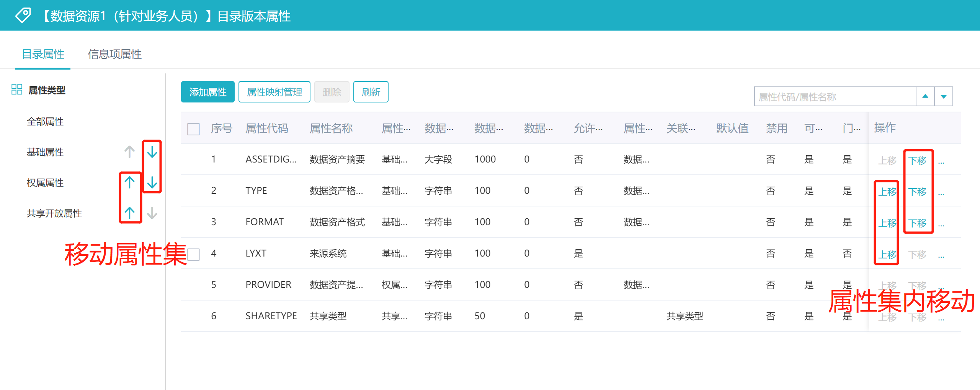Click the 刷新 button

[x=371, y=92]
